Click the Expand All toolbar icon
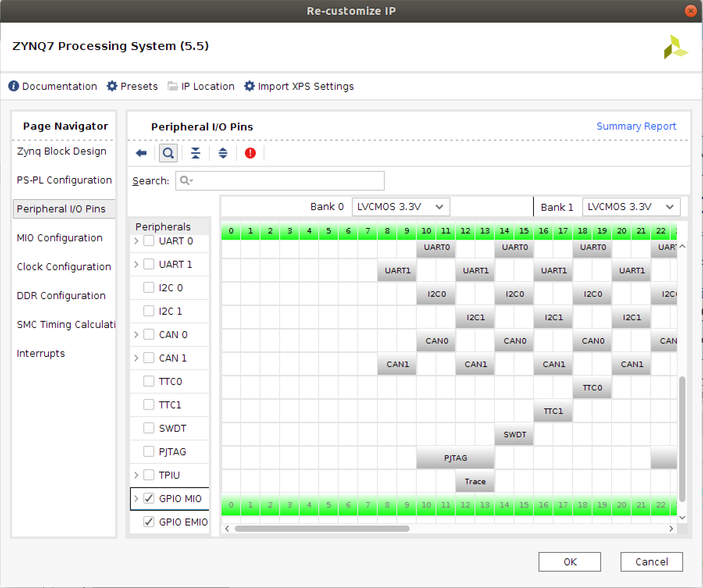The height and width of the screenshot is (588, 703). [x=223, y=153]
